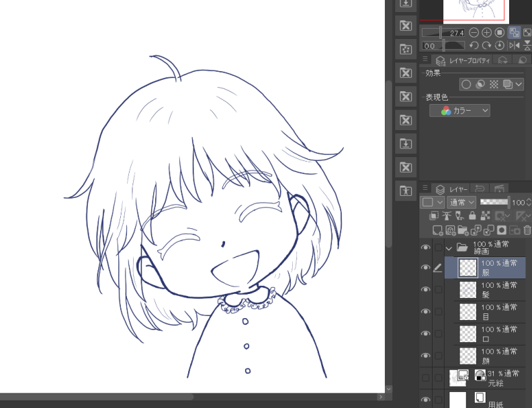Open the 通常 blending mode dropdown
This screenshot has height=408, width=532.
pos(461,202)
